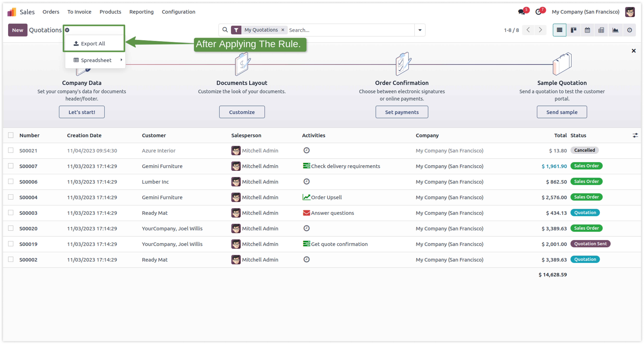Go to previous page of records

click(528, 30)
